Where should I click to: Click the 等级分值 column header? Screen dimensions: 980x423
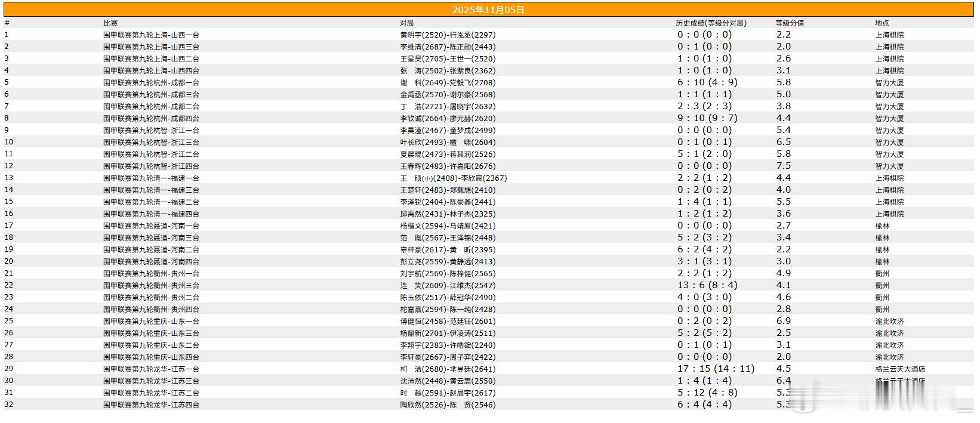790,23
